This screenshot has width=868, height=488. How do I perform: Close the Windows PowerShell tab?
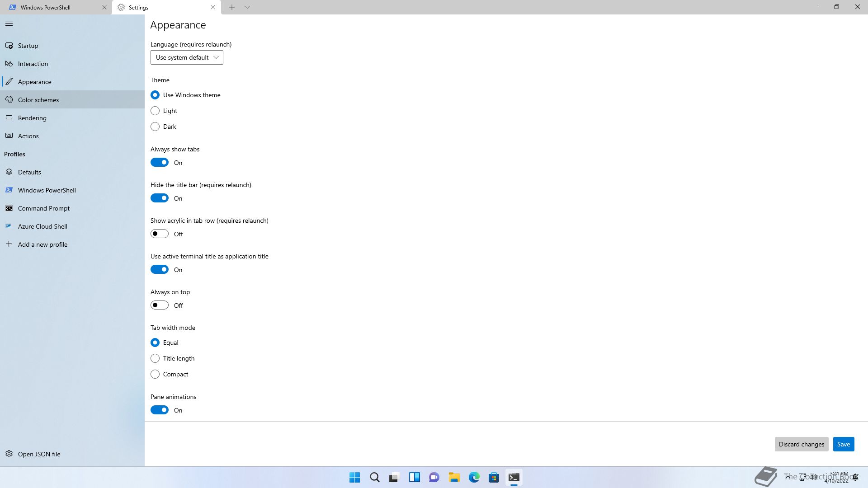click(x=104, y=7)
